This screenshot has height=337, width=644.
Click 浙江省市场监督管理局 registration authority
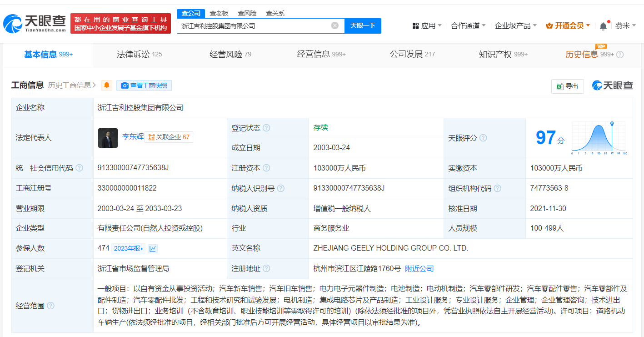[x=133, y=269]
